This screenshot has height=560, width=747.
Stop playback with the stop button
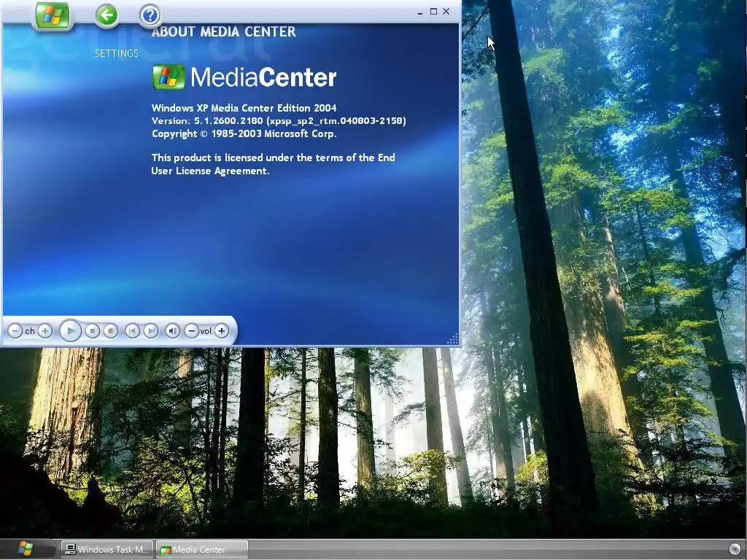93,330
